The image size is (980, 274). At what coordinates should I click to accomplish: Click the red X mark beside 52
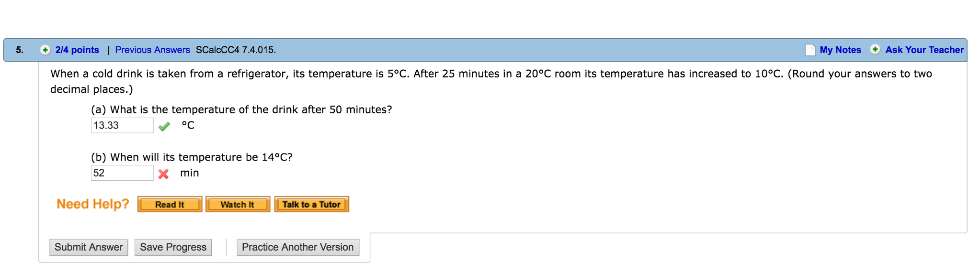point(163,174)
